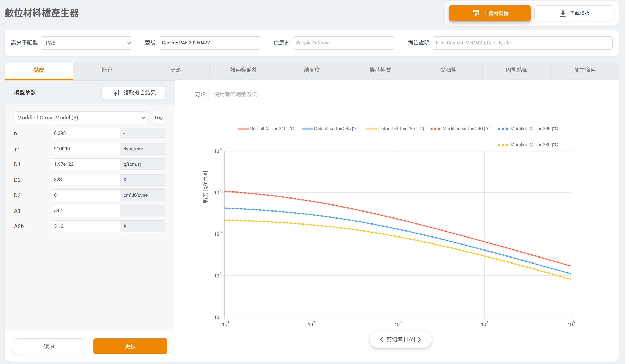Screen dimensions: 625x364
Task: Click the 讀取擬合結果 import icon
Action: pos(116,93)
